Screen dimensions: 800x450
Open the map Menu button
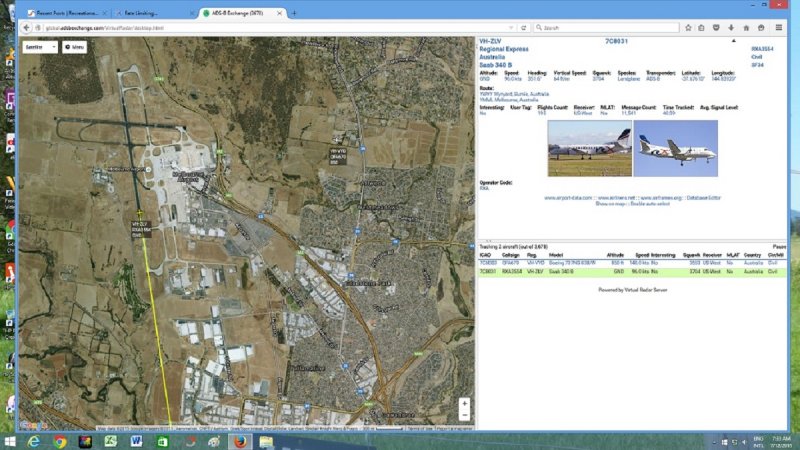pos(74,47)
